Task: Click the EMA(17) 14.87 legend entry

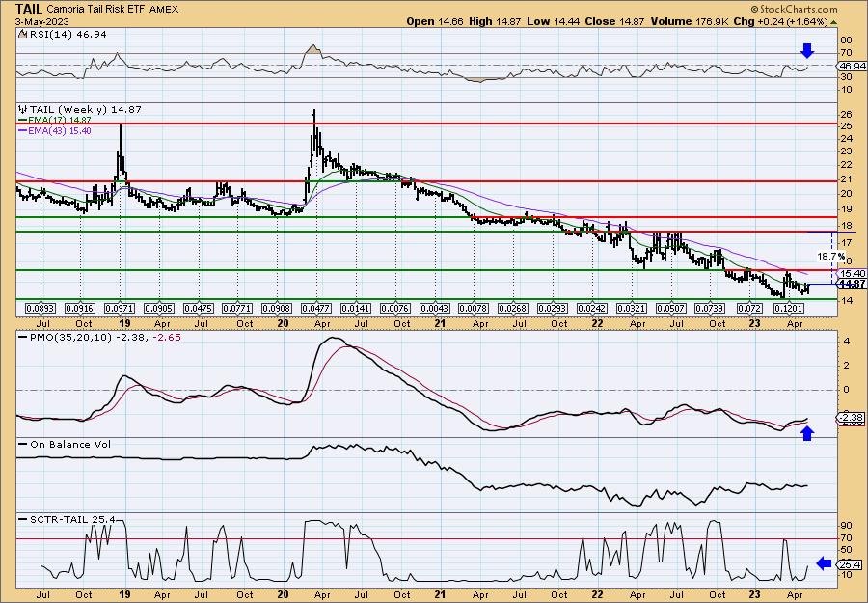Action: (55, 121)
